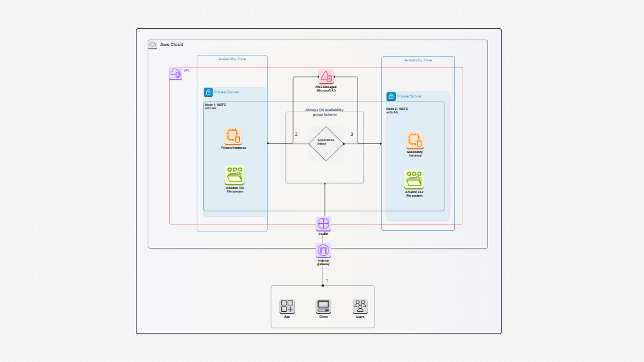Image resolution: width=644 pixels, height=362 pixels.
Task: Select the AWS Cloud icon
Action: click(152, 44)
